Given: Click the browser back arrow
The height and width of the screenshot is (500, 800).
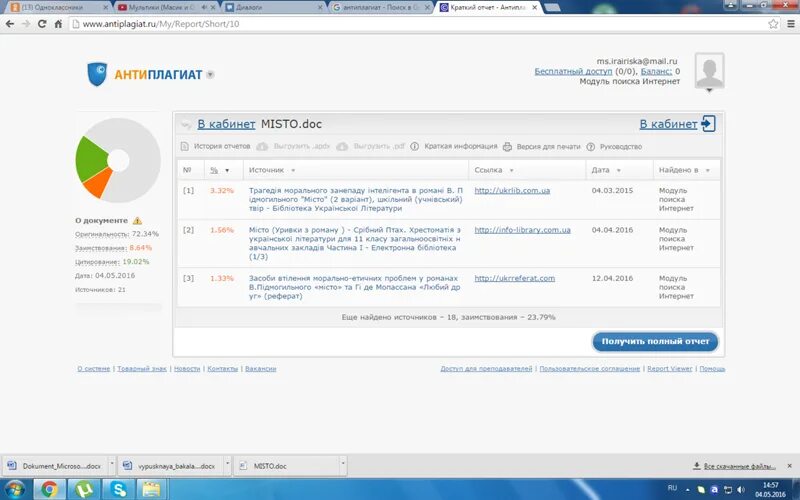Looking at the screenshot, I should tap(10, 24).
